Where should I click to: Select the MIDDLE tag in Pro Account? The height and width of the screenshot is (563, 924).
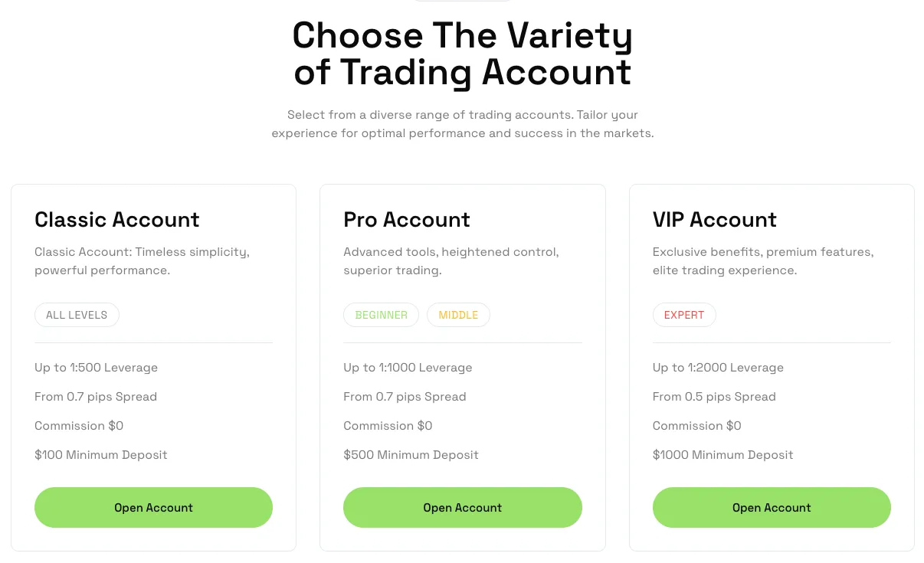[x=458, y=315]
